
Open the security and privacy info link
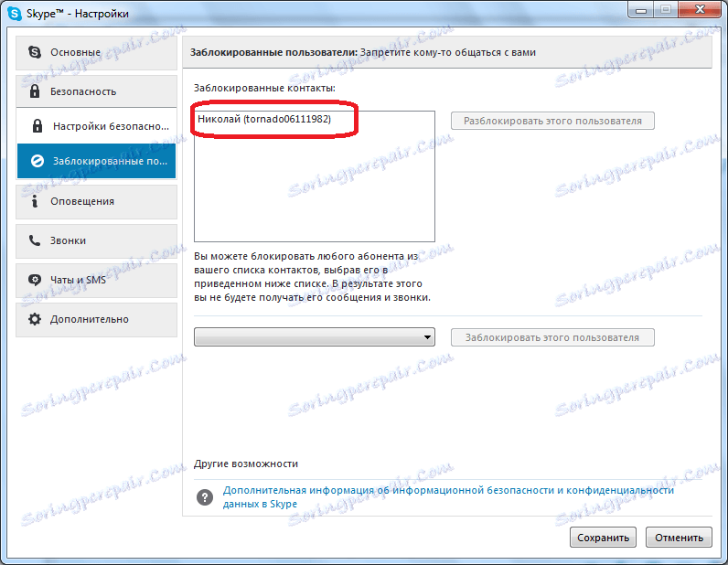coord(448,496)
